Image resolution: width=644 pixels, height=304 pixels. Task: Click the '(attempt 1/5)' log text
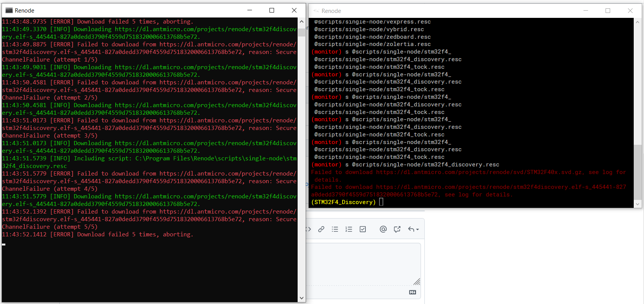coord(75,60)
